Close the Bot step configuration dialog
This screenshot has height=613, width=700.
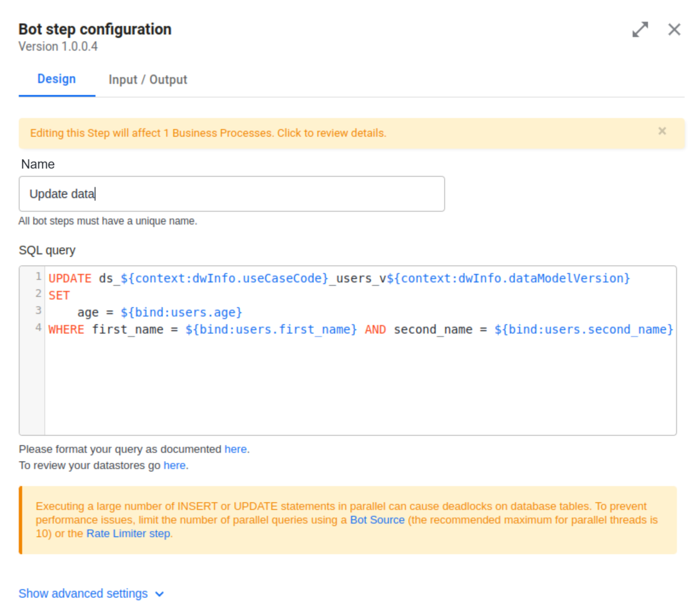pyautogui.click(x=674, y=30)
